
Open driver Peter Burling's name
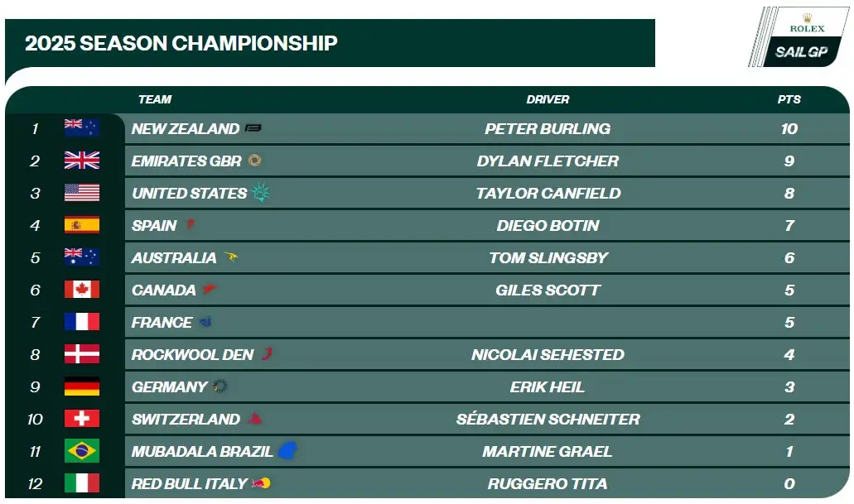coord(548,128)
